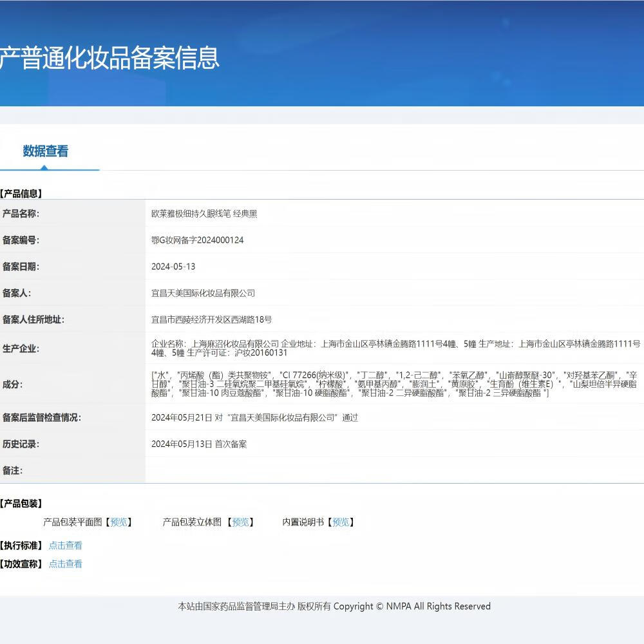Click the 预览 link for 产品包装立体图
The image size is (644, 644).
pos(241,522)
